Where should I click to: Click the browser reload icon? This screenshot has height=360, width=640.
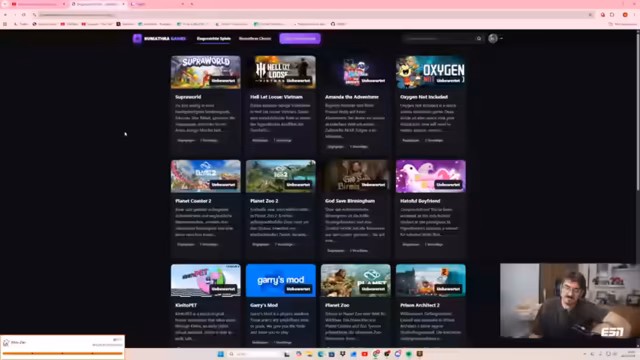point(24,15)
